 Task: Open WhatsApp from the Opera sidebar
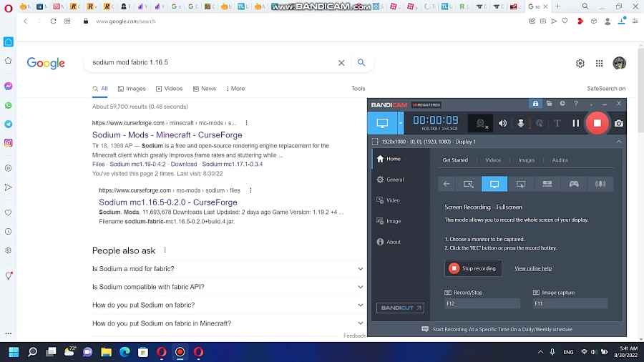click(x=8, y=105)
